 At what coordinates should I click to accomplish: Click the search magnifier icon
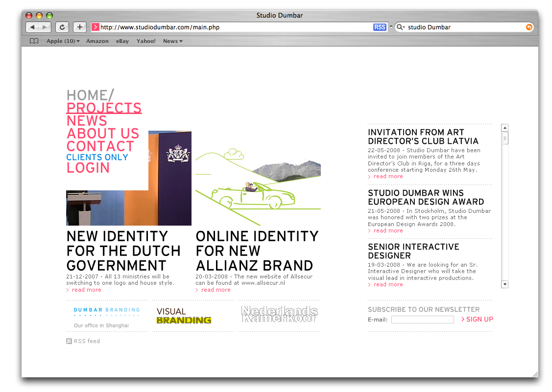pyautogui.click(x=400, y=27)
